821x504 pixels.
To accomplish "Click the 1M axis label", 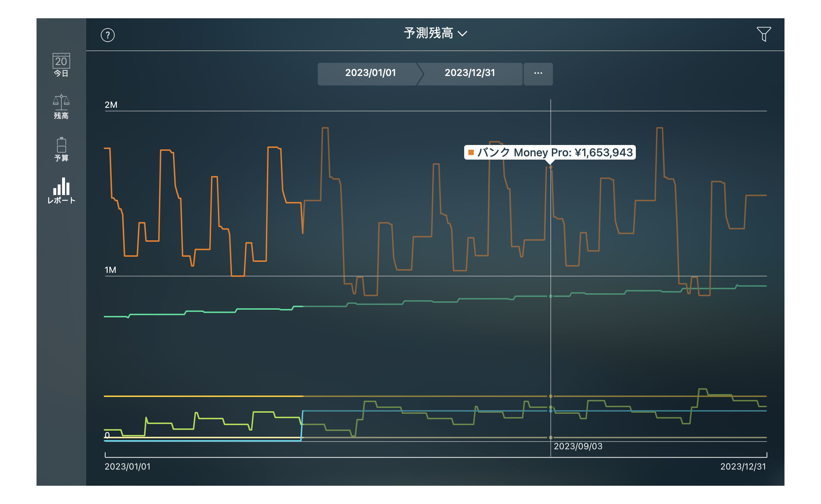I will tap(110, 270).
